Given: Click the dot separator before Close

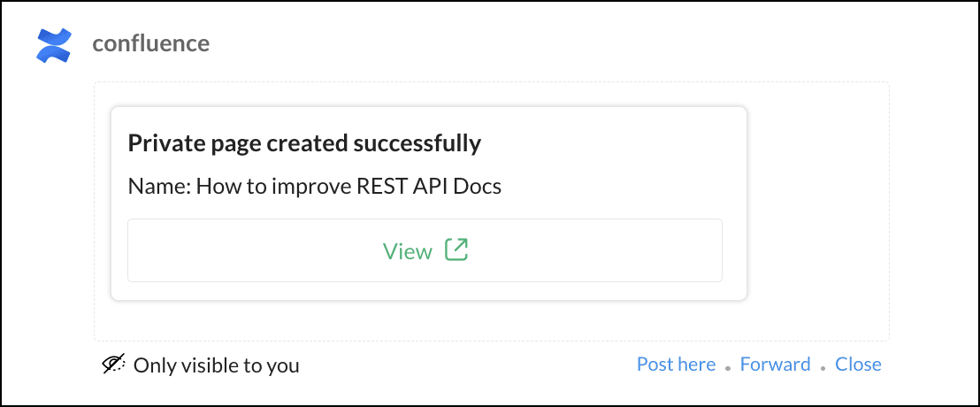Looking at the screenshot, I should click(x=823, y=366).
